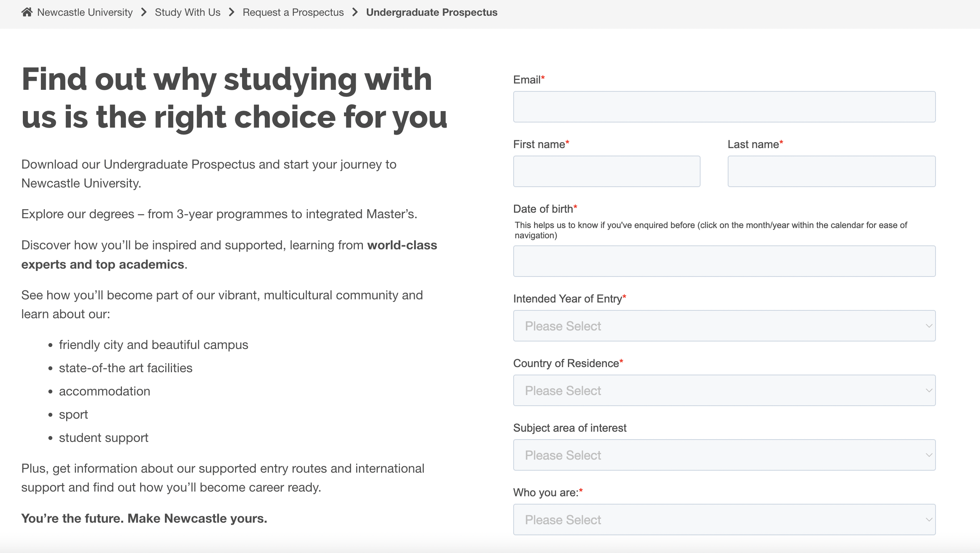Click the chevron after Request a Prospectus
980x553 pixels.
[355, 12]
